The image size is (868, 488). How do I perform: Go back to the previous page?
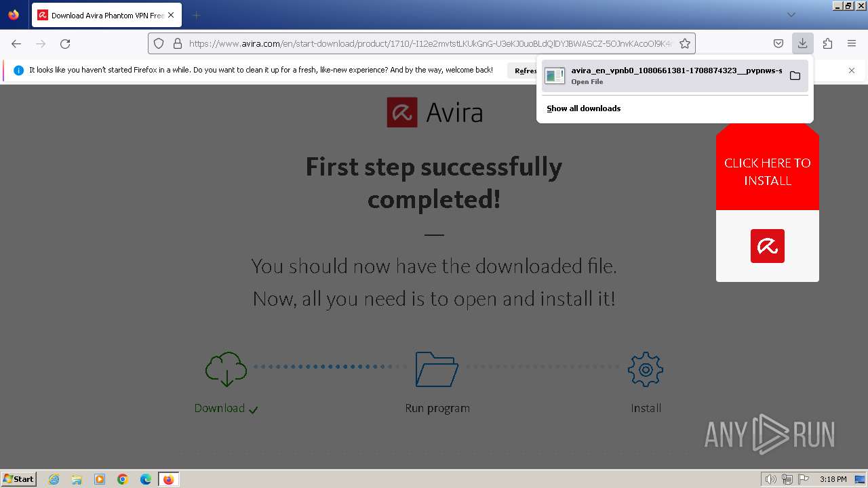[16, 43]
